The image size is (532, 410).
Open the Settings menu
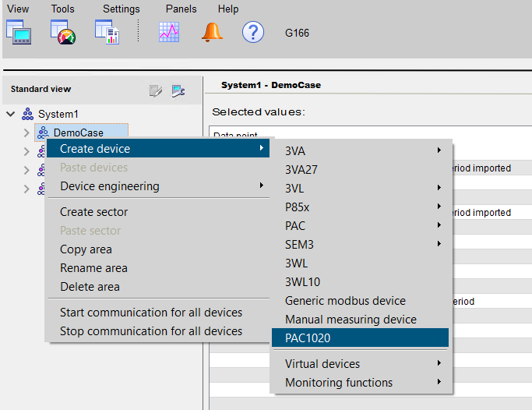pyautogui.click(x=122, y=9)
